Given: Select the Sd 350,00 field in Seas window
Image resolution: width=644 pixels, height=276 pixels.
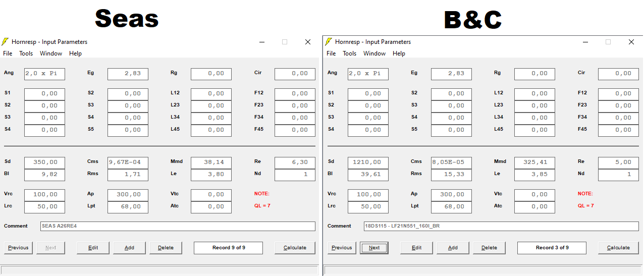Looking at the screenshot, I should pos(45,162).
